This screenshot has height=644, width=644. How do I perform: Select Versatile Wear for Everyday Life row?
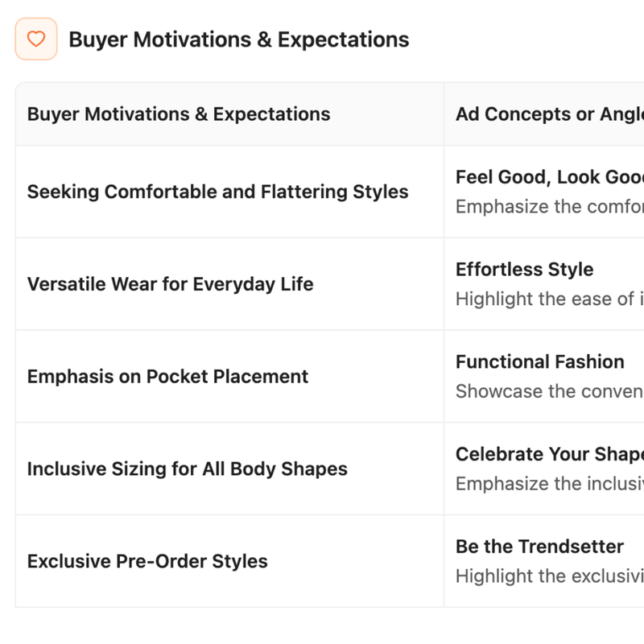point(330,284)
